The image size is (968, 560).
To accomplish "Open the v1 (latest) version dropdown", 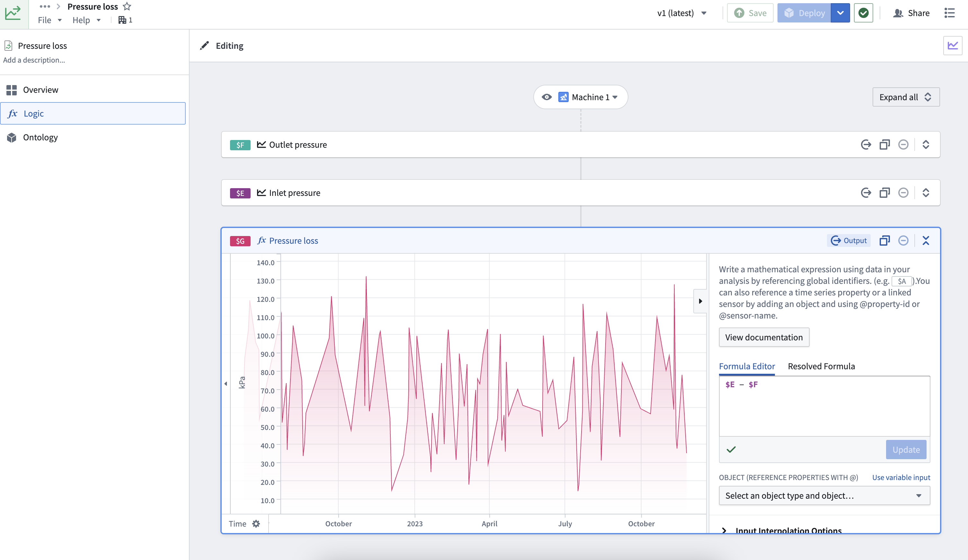I will click(x=682, y=13).
